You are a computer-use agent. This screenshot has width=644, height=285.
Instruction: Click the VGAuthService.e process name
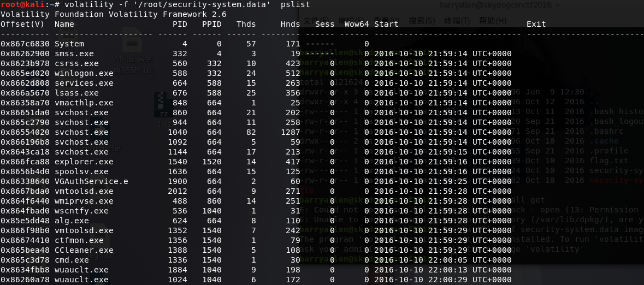91,181
